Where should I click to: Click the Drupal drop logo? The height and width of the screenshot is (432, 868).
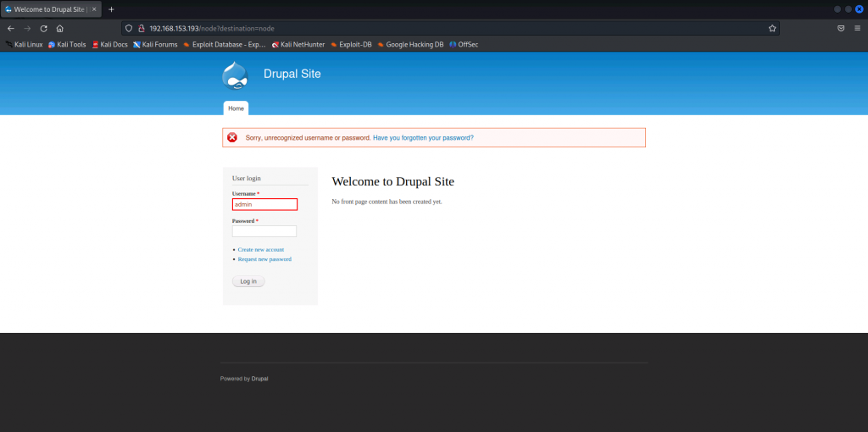(x=236, y=75)
